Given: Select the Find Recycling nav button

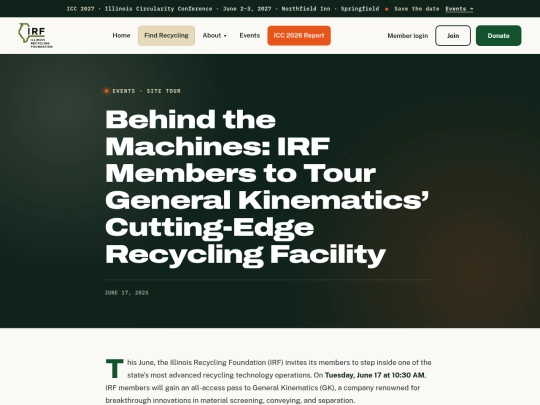Looking at the screenshot, I should click(166, 35).
